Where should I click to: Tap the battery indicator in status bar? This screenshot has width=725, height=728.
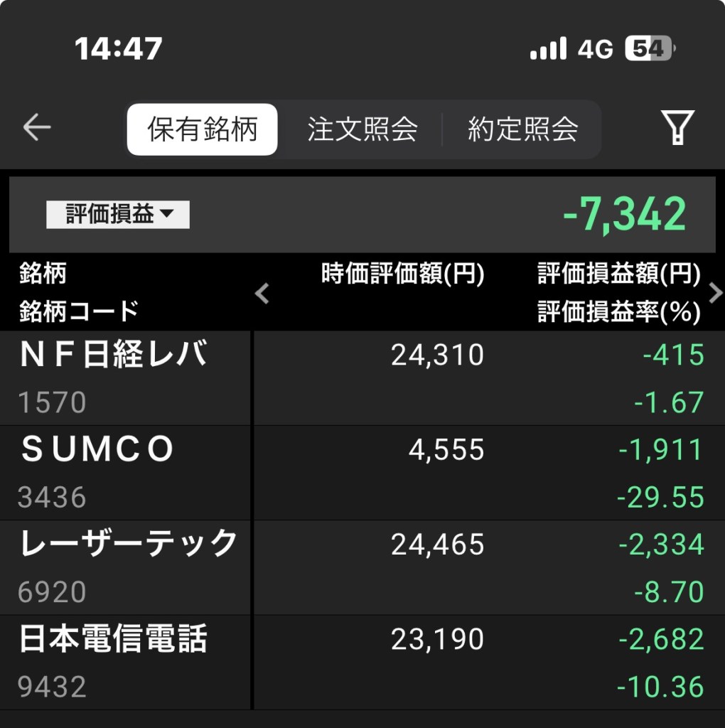coord(650,48)
